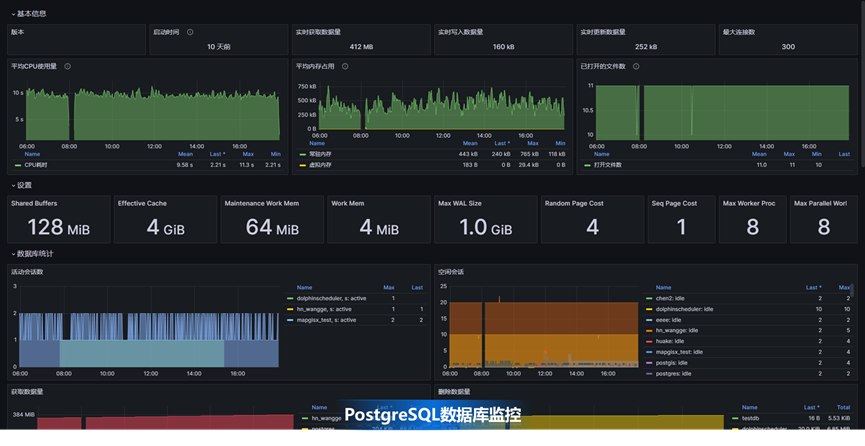This screenshot has width=865, height=446.
Task: Click the 160 kB value in 实时写入数据量
Action: [x=504, y=47]
